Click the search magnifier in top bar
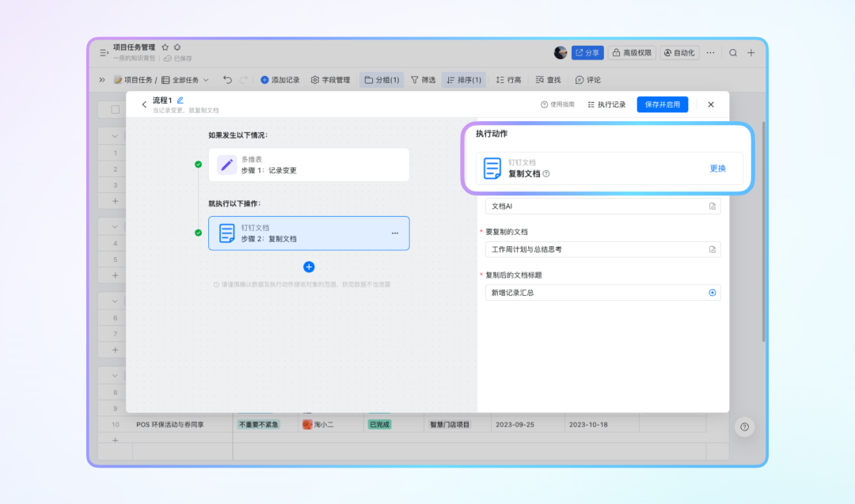This screenshot has width=855, height=504. [x=733, y=53]
